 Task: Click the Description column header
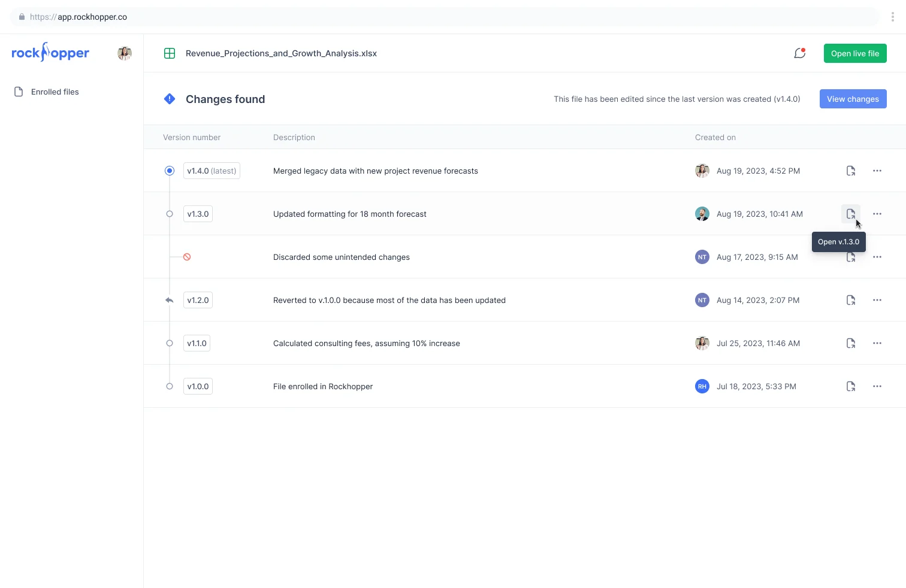[294, 137]
